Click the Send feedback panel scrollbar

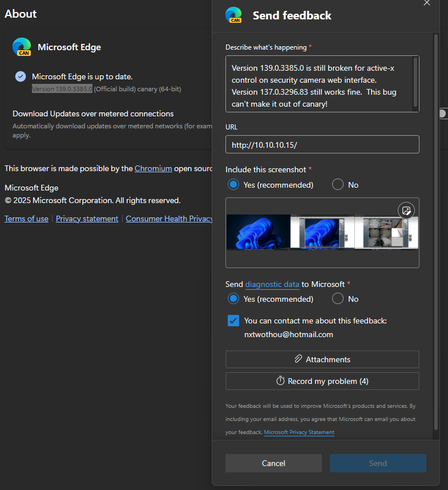[x=436, y=232]
